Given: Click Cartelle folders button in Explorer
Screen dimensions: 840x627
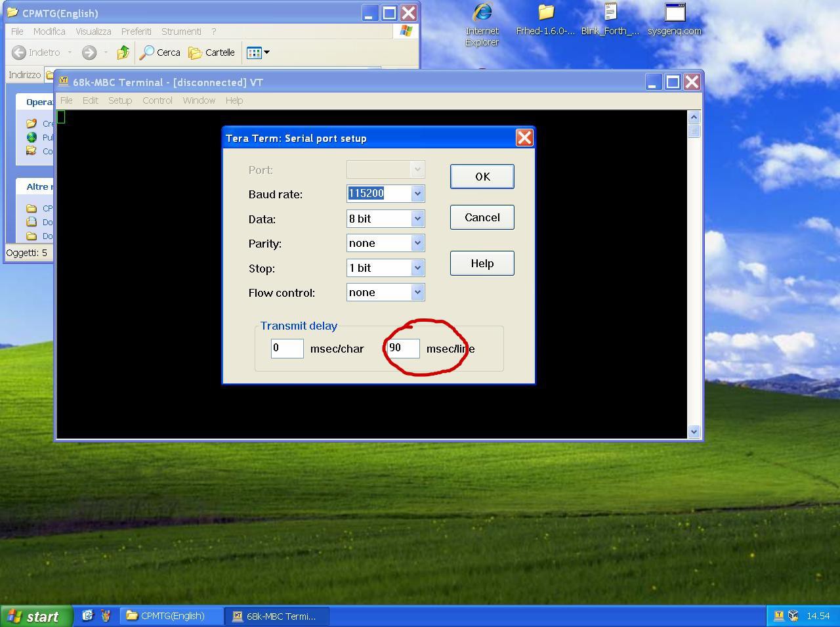Looking at the screenshot, I should (211, 53).
